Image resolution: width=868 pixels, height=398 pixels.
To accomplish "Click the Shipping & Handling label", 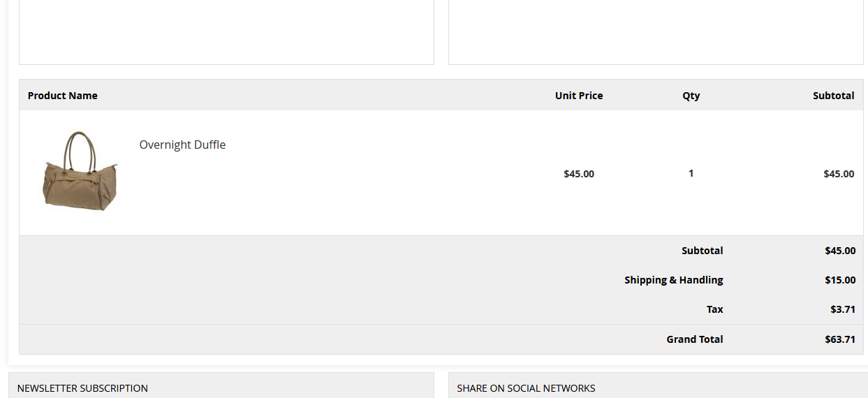I will pyautogui.click(x=673, y=280).
